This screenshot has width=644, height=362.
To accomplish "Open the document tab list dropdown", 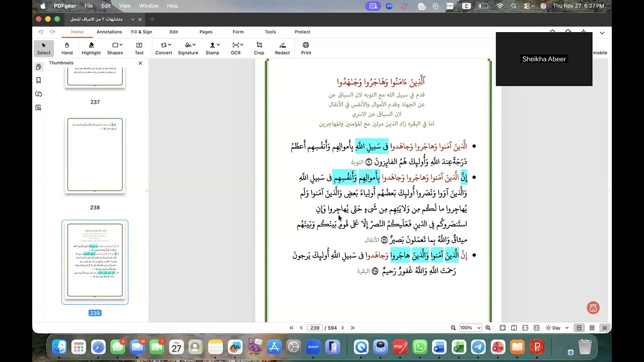I will click(x=133, y=19).
